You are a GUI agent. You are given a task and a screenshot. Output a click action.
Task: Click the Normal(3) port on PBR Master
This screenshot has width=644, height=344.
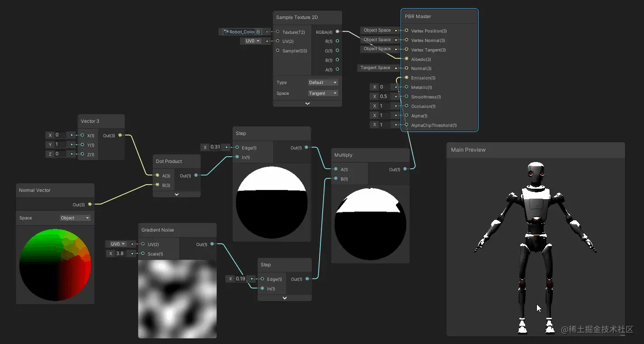coord(406,68)
